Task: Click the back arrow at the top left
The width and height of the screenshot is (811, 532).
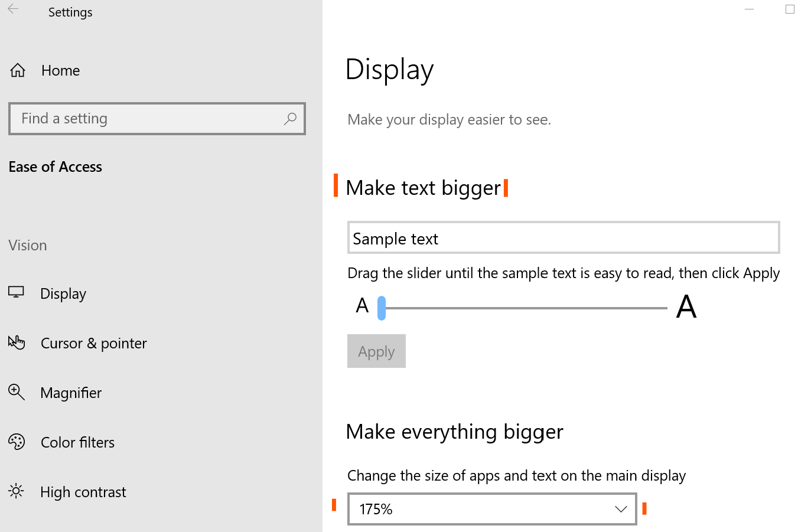Action: click(12, 9)
